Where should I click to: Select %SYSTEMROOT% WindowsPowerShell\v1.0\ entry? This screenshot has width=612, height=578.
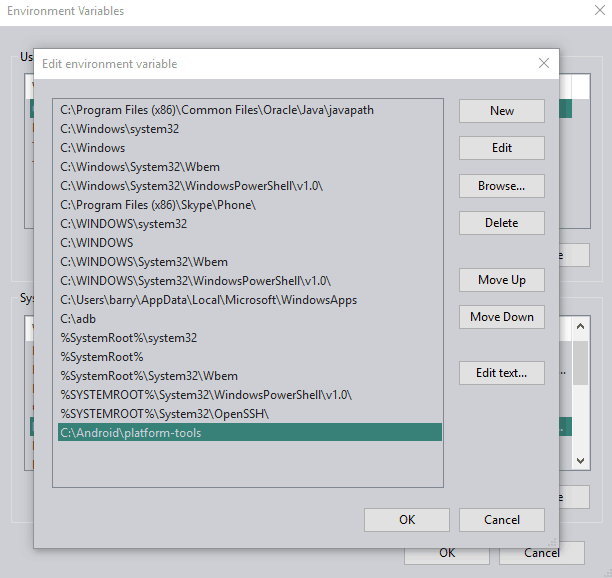click(250, 395)
